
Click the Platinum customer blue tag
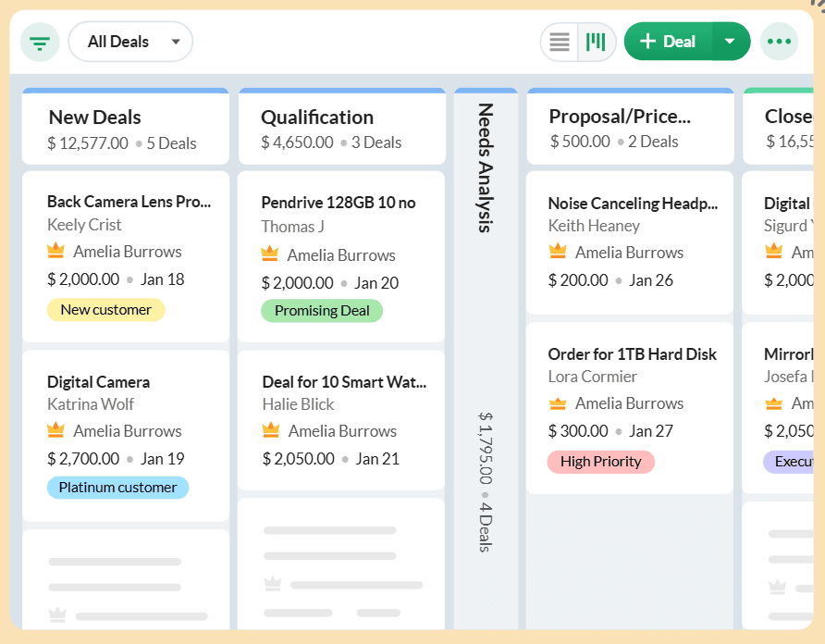117,488
